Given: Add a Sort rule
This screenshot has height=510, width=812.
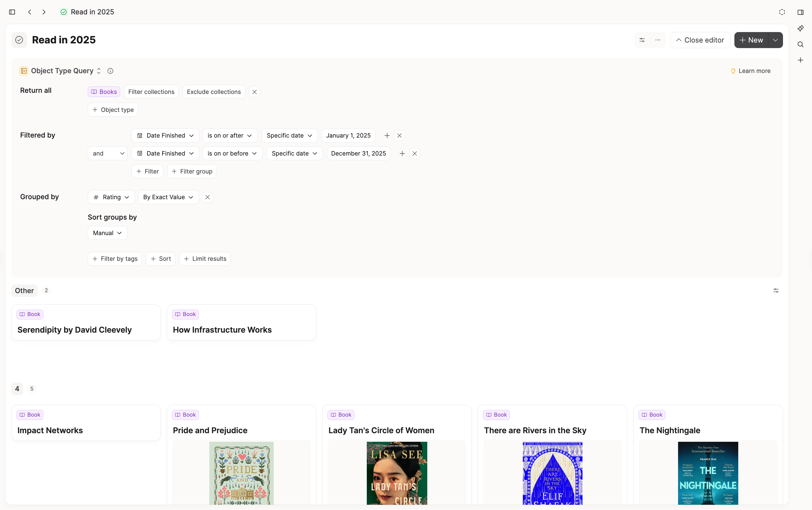Looking at the screenshot, I should 160,259.
